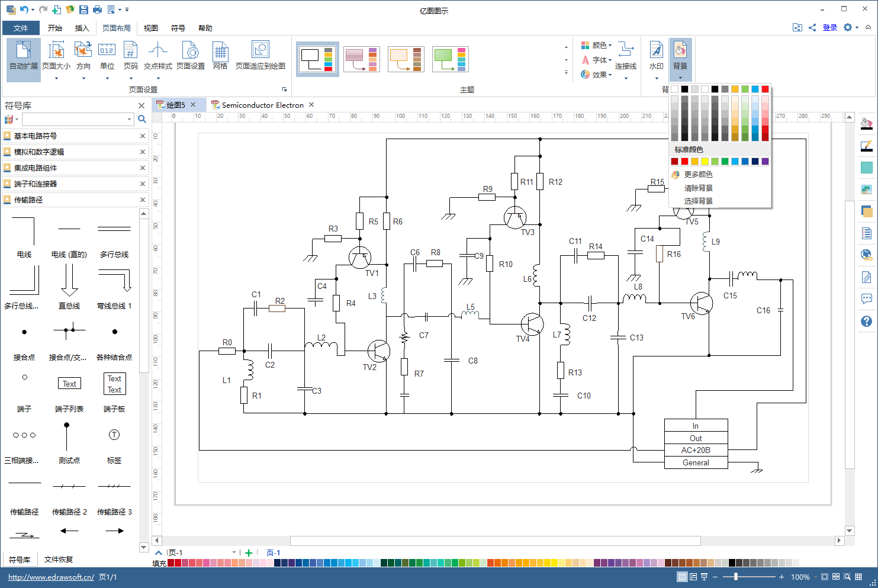
Task: Switch to the 开始 (Home) tab
Action: pyautogui.click(x=55, y=28)
